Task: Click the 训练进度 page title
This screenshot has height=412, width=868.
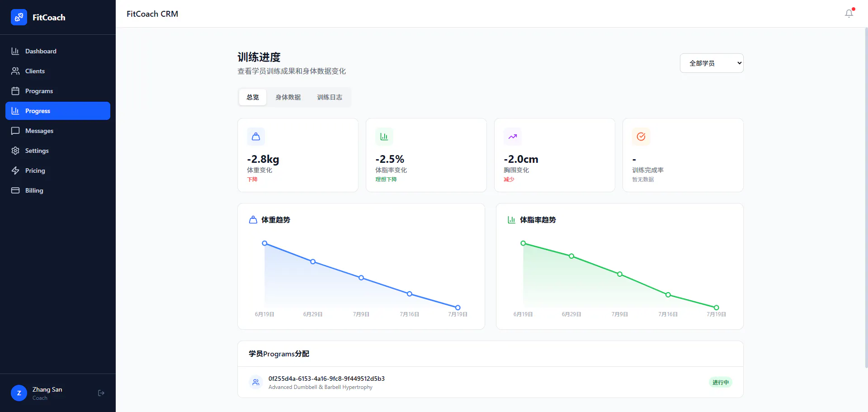Action: click(259, 57)
